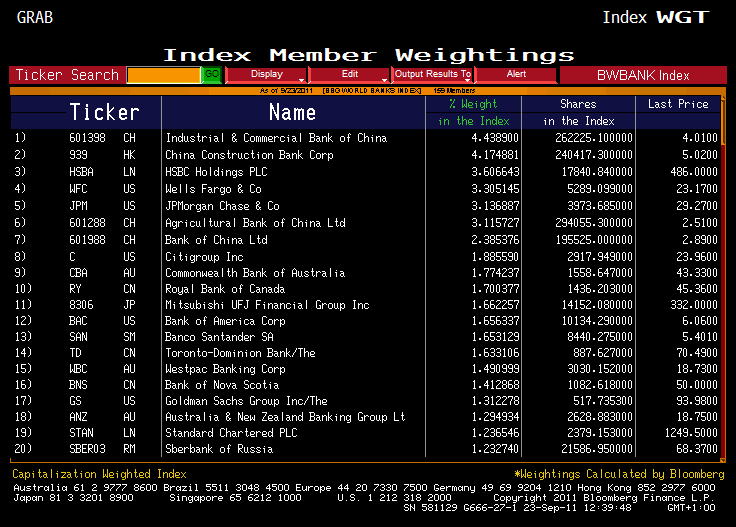Click ticker HSBA LN

(102, 172)
